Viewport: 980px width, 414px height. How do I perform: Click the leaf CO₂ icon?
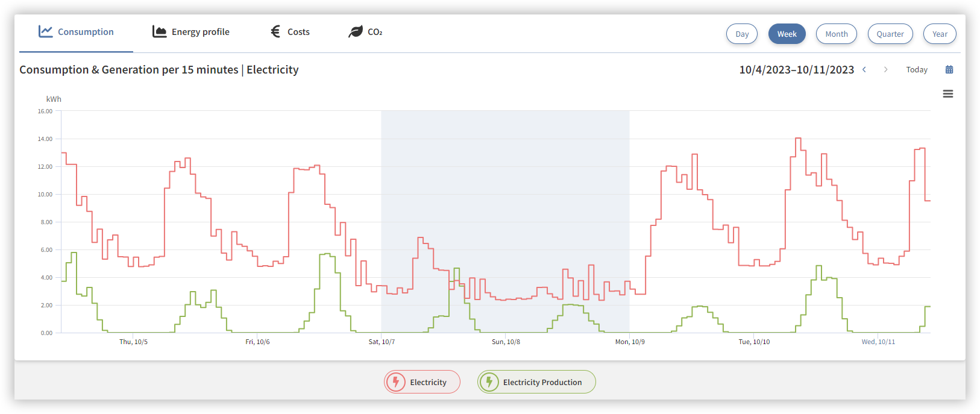pos(356,31)
